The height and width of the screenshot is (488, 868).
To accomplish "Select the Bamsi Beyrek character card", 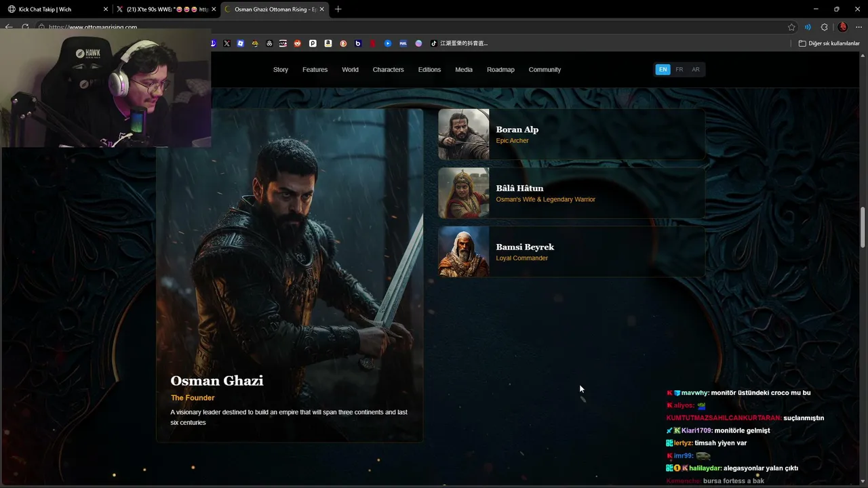I will point(571,251).
